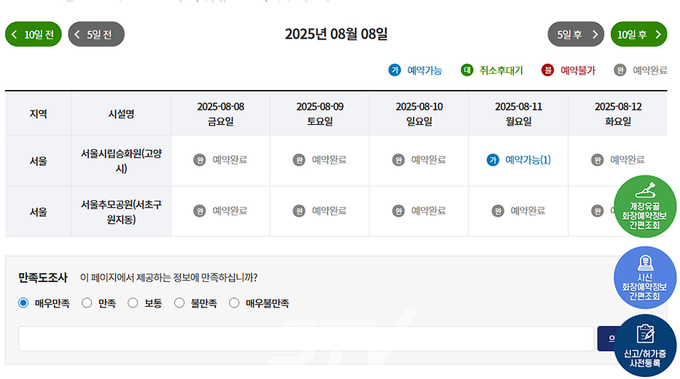Open 개장유골 화장예약정보 간편조회 floating icon
680x379 pixels.
point(645,206)
